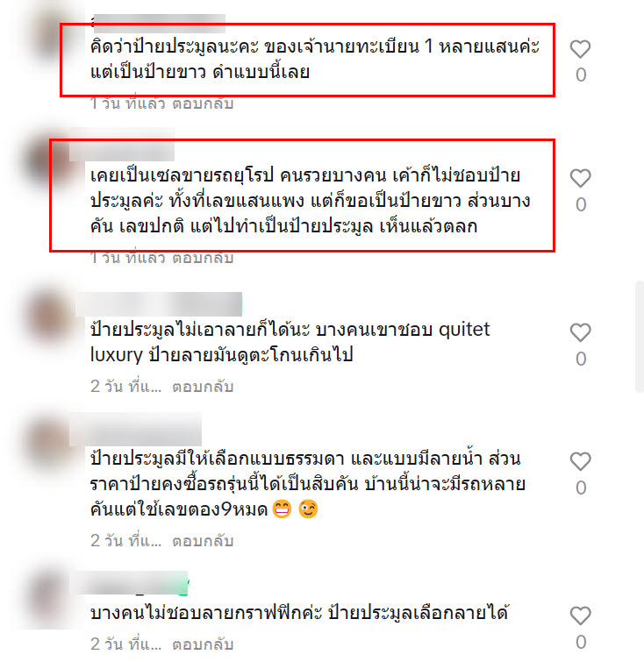Click like count under third comment's heart
This screenshot has height=662, width=644.
click(x=581, y=359)
